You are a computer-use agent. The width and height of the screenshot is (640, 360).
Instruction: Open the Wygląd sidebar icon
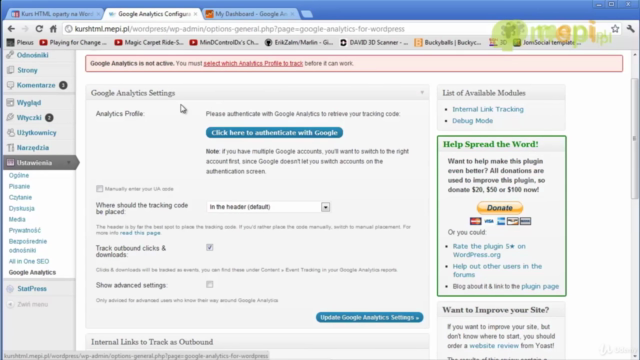(x=10, y=102)
